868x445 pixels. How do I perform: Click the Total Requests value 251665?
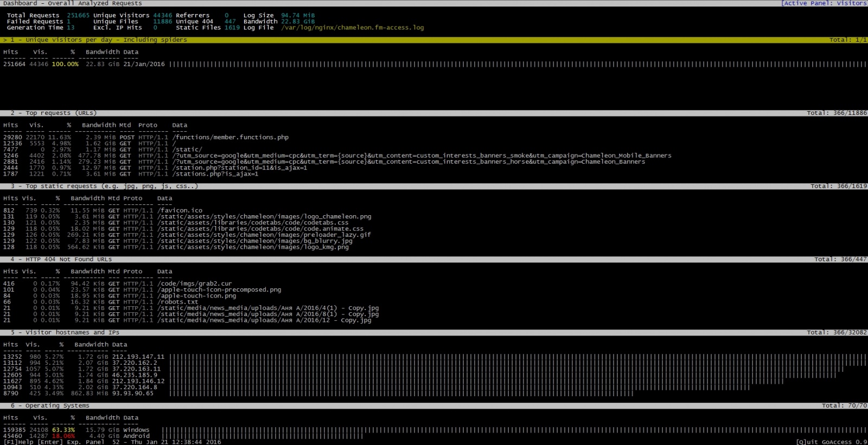point(78,16)
